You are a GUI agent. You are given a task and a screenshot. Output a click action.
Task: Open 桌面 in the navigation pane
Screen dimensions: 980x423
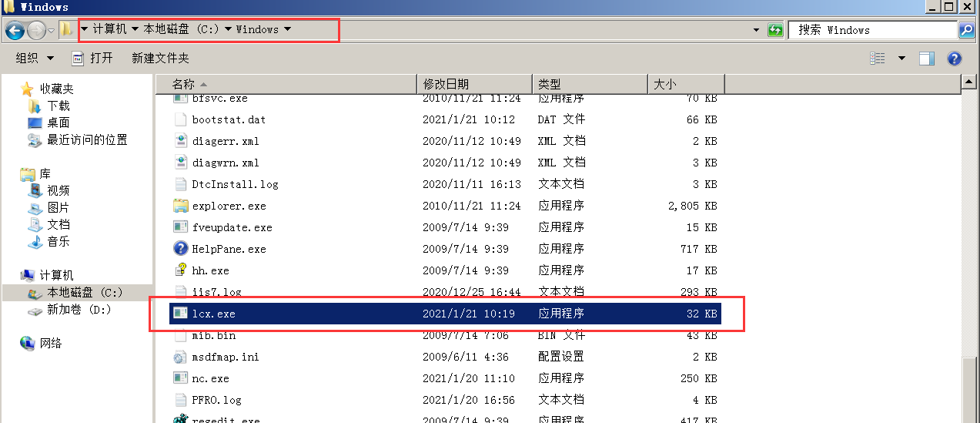(x=59, y=123)
